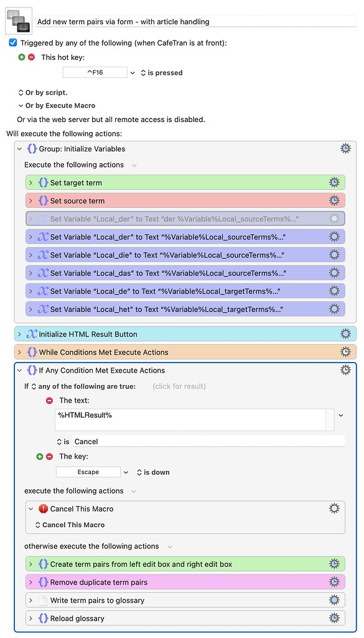Open the gear menu for If Any Condition Met
This screenshot has height=638, width=364.
point(345,370)
